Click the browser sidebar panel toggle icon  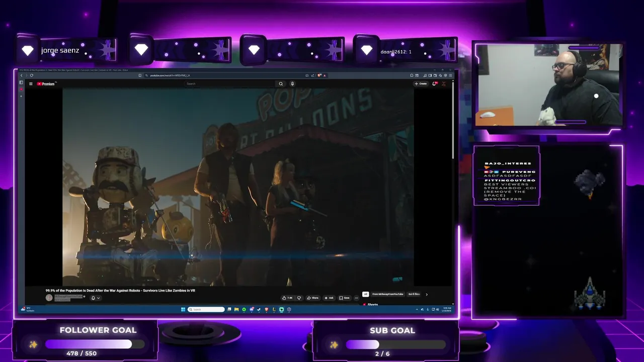pyautogui.click(x=21, y=82)
